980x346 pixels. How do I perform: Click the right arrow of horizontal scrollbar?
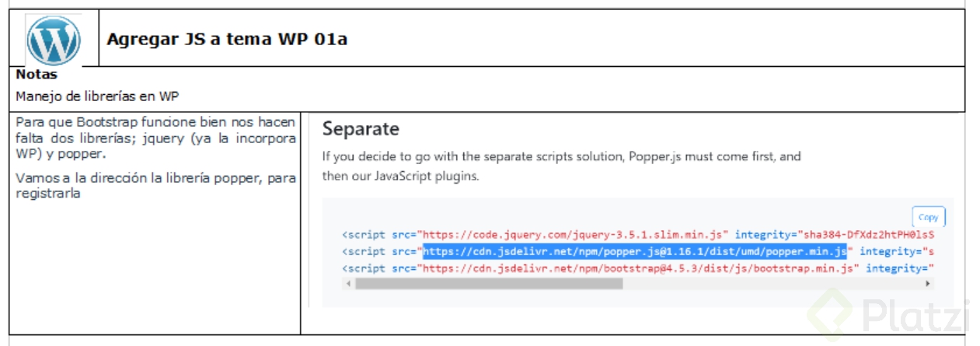coord(928,285)
